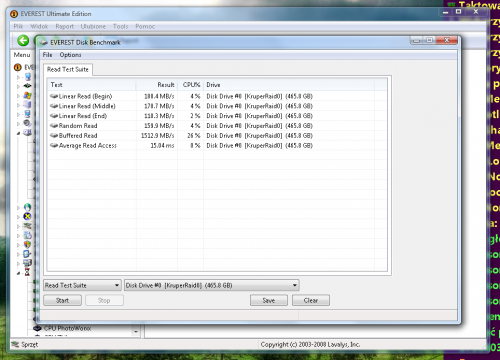Click the Average Read Access row icon

(54, 146)
